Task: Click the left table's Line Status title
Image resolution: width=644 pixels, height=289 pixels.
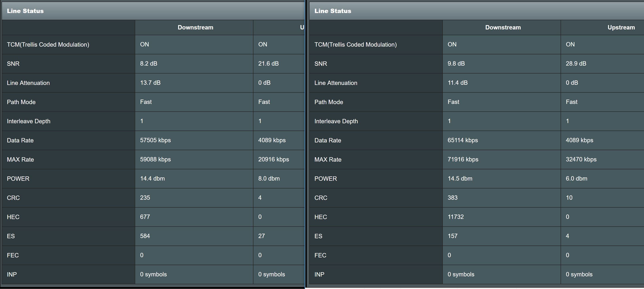Action: pos(25,11)
